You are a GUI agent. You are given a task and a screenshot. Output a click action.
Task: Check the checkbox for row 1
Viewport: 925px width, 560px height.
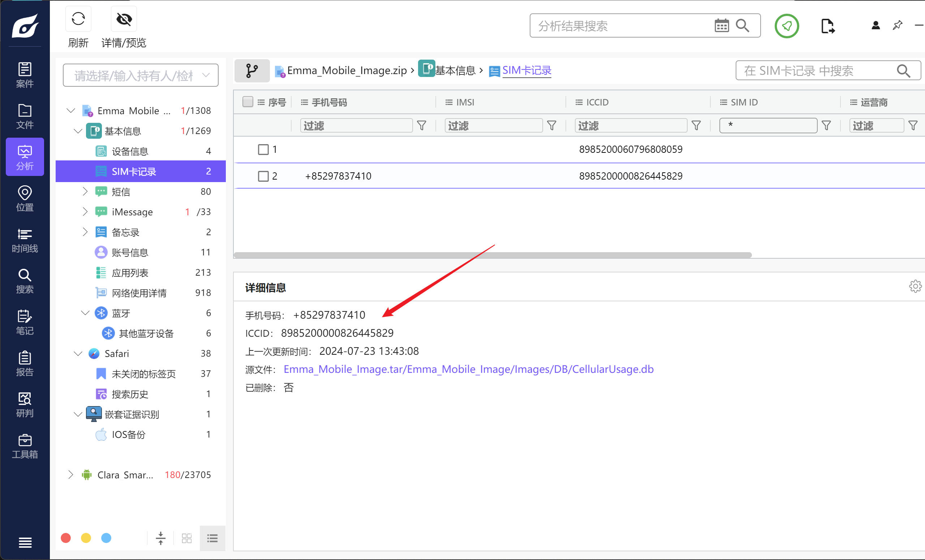point(263,149)
